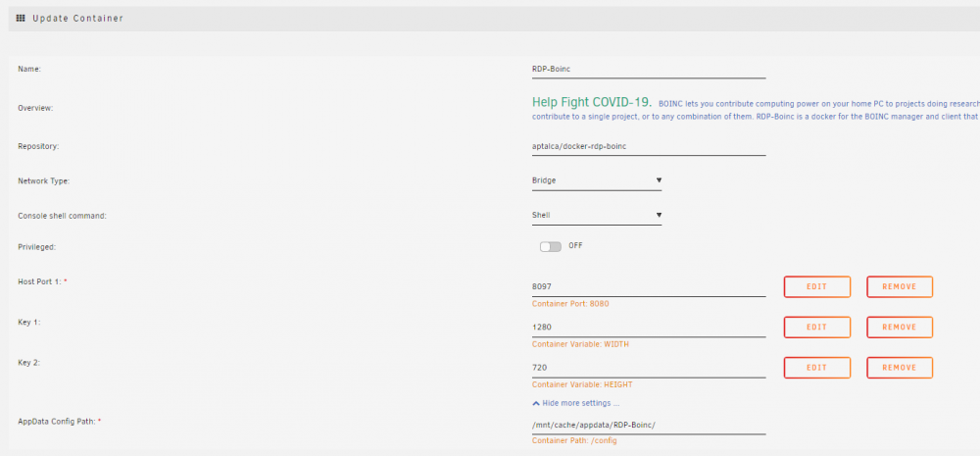Focus Host Port 1 field with 8097
The height and width of the screenshot is (456, 980).
click(649, 286)
